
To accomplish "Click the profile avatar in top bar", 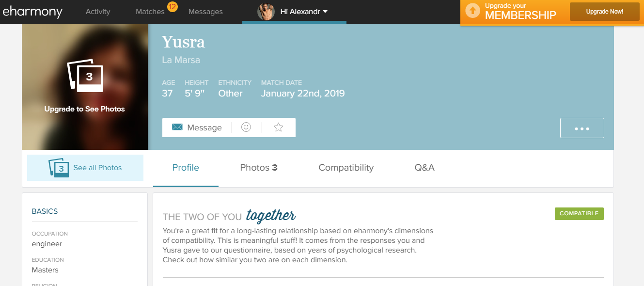I will [266, 12].
